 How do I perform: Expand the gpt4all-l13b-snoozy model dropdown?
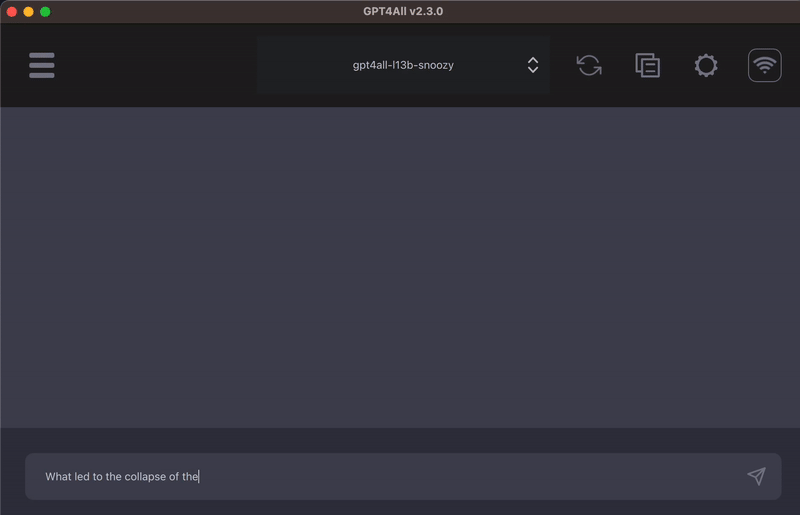[x=403, y=65]
